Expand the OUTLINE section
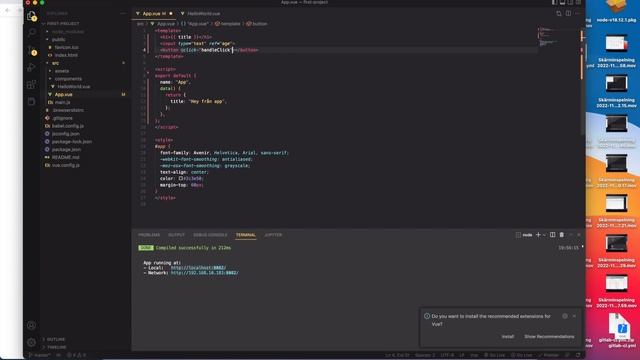The image size is (640, 360). tap(56, 339)
